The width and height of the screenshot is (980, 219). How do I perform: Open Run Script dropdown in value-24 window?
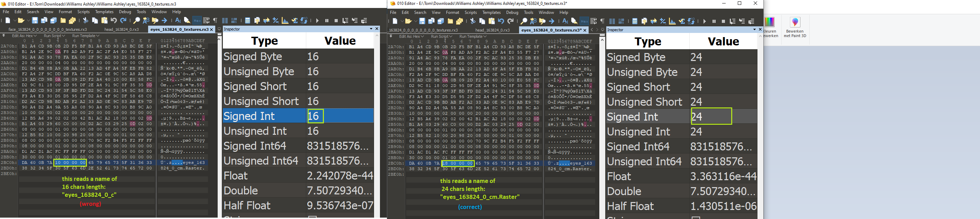(x=442, y=37)
